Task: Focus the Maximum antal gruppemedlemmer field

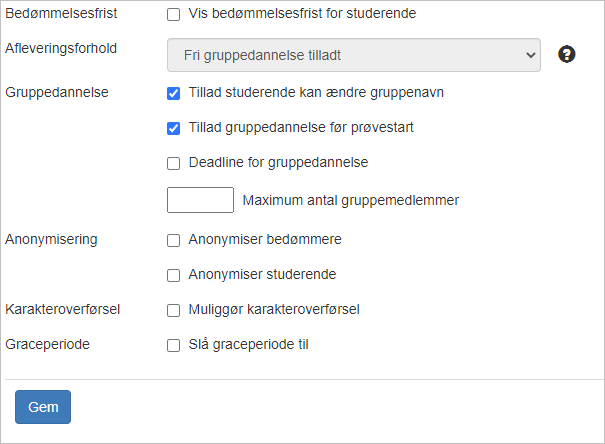Action: [200, 200]
